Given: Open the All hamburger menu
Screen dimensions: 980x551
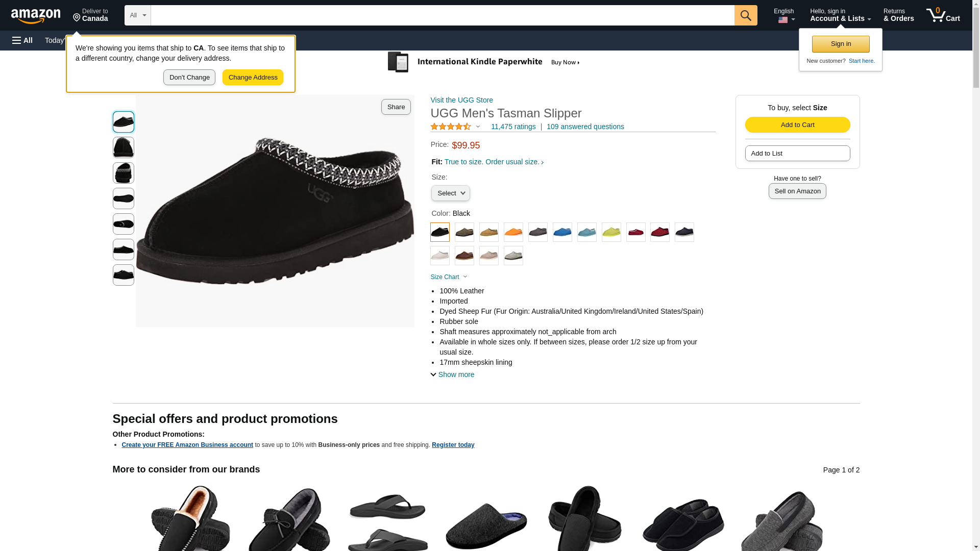Looking at the screenshot, I should coord(22,40).
